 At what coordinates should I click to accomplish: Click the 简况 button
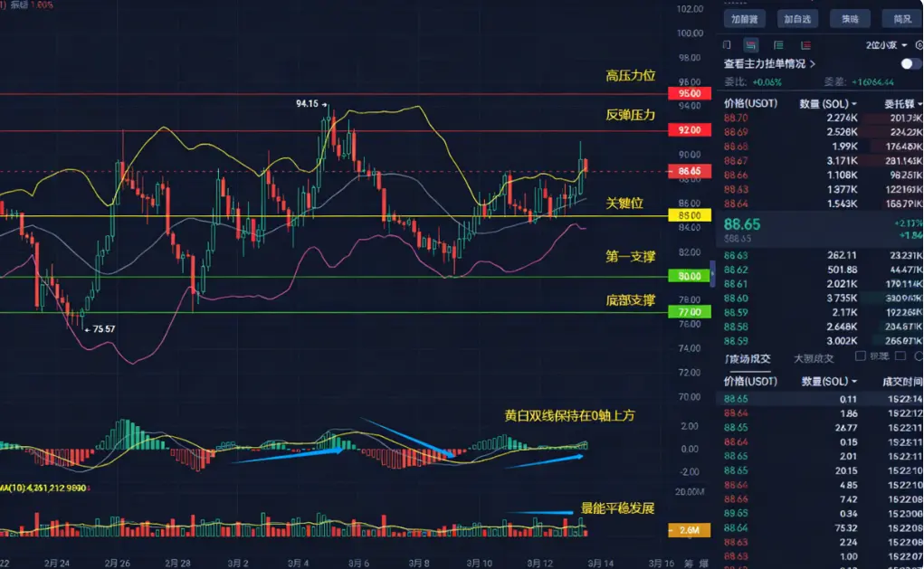pyautogui.click(x=903, y=19)
